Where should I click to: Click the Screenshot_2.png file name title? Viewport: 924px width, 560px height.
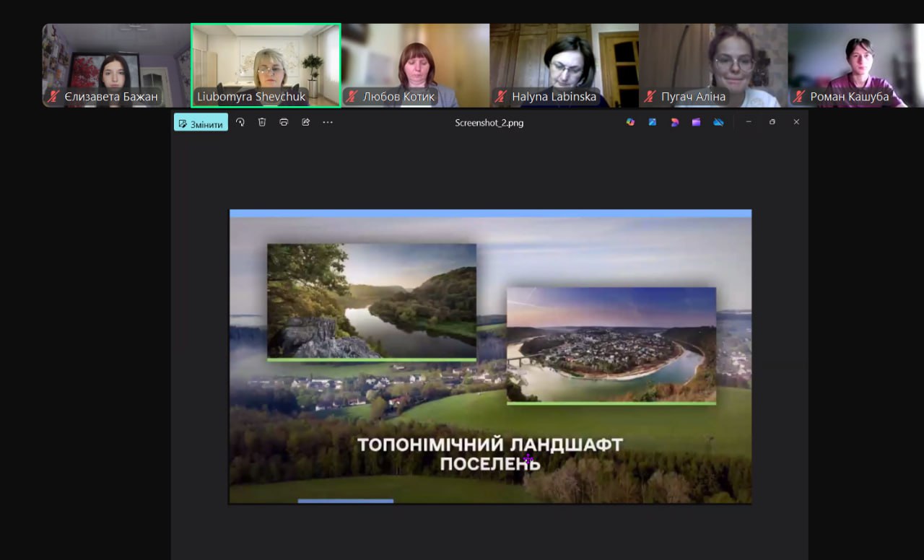pos(489,123)
